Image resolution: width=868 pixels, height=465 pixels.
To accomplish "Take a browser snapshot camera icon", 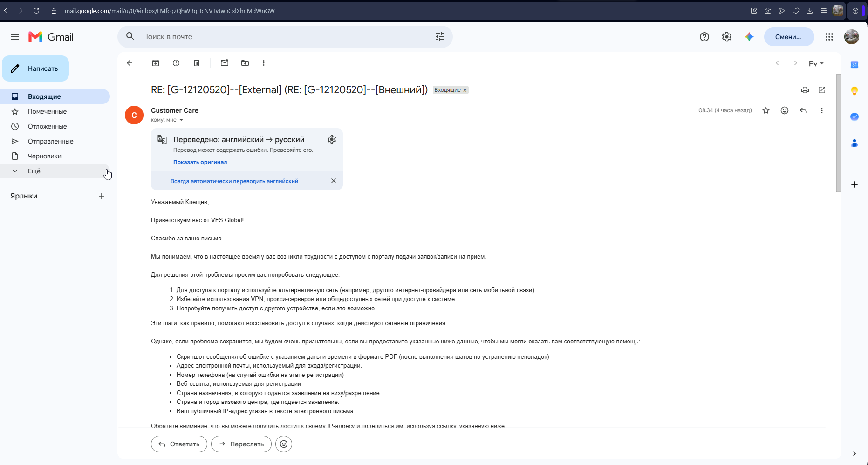I will [x=768, y=11].
